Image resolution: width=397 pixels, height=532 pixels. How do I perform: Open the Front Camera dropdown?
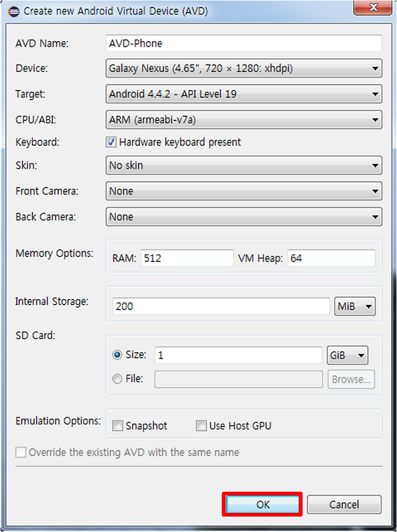[244, 191]
